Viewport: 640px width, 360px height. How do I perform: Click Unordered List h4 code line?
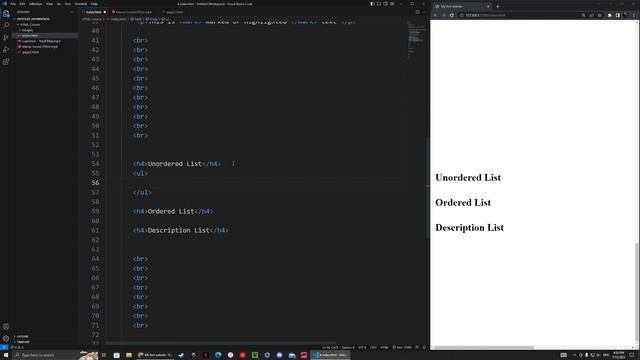177,164
